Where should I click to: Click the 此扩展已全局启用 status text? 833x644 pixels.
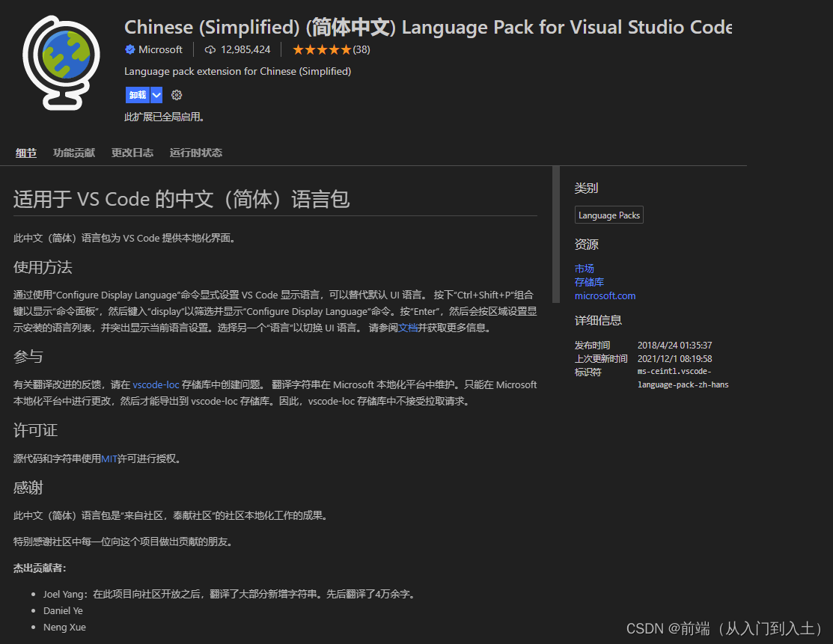tap(165, 117)
